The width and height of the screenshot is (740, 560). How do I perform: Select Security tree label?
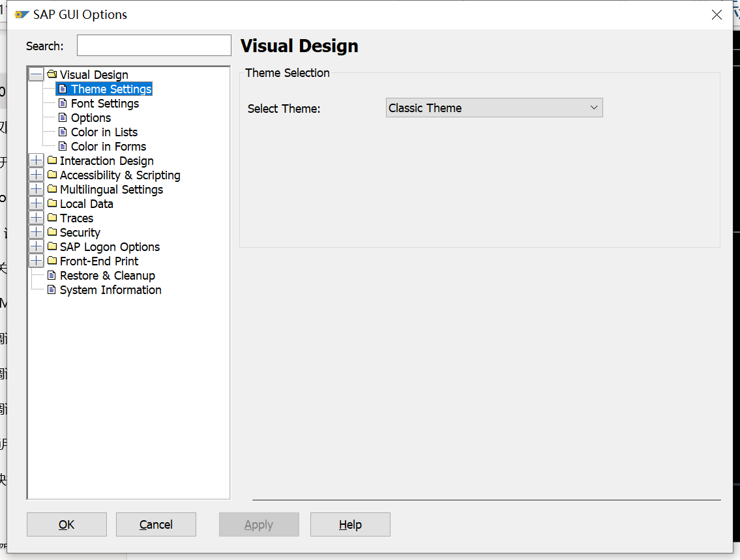pyautogui.click(x=80, y=232)
